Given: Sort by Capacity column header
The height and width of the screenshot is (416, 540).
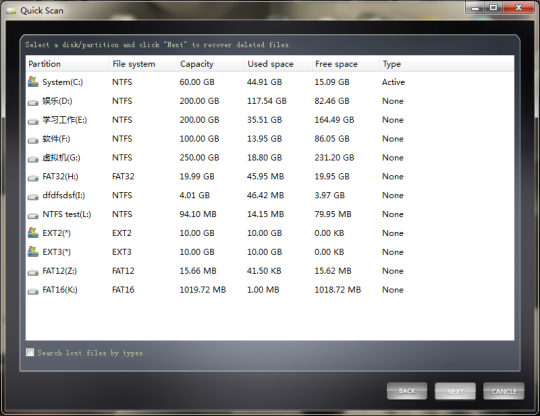Looking at the screenshot, I should tap(211, 64).
